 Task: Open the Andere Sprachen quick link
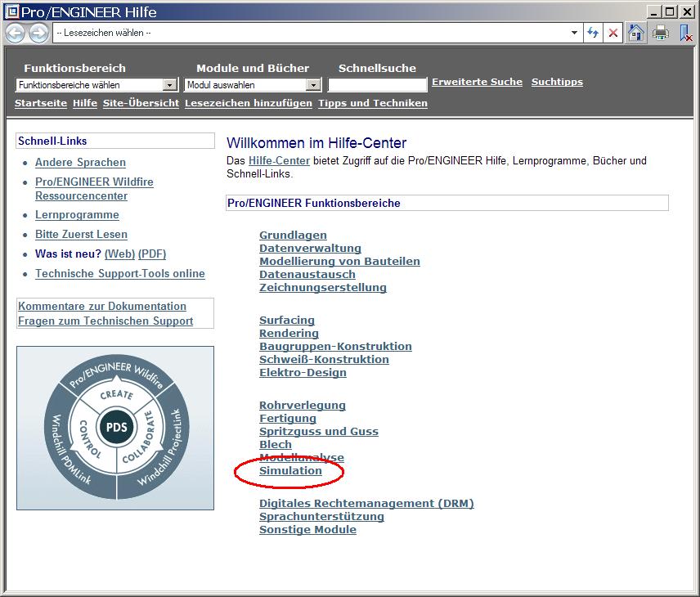point(80,163)
